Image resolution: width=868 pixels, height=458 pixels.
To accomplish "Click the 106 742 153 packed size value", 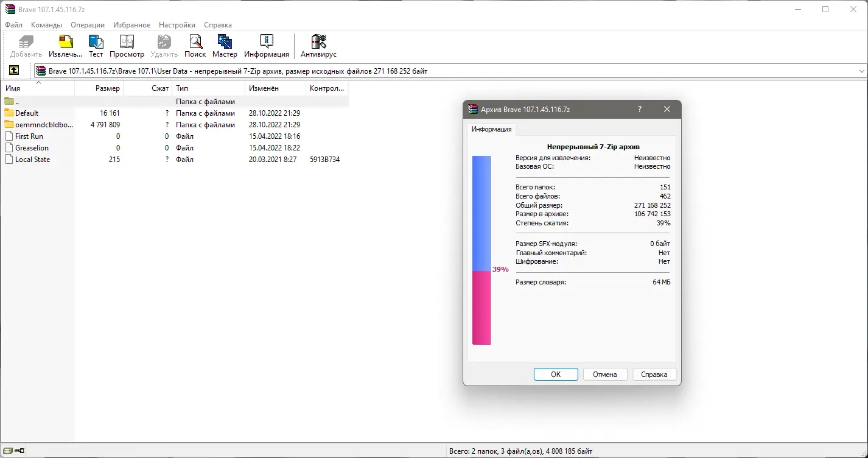I will click(x=653, y=214).
